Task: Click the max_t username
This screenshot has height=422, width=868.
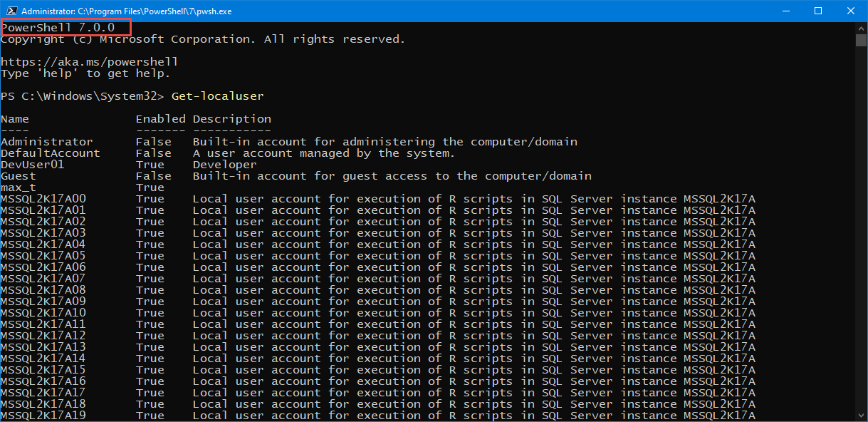Action: (x=18, y=187)
